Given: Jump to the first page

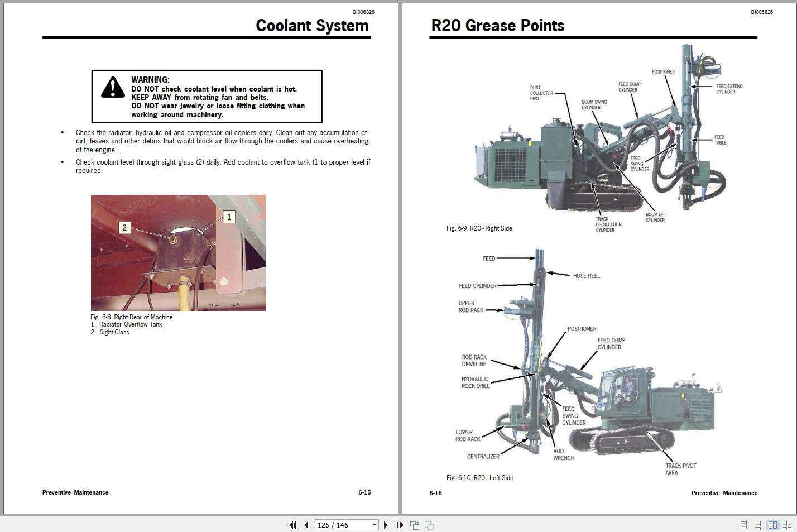Looking at the screenshot, I should tap(292, 525).
